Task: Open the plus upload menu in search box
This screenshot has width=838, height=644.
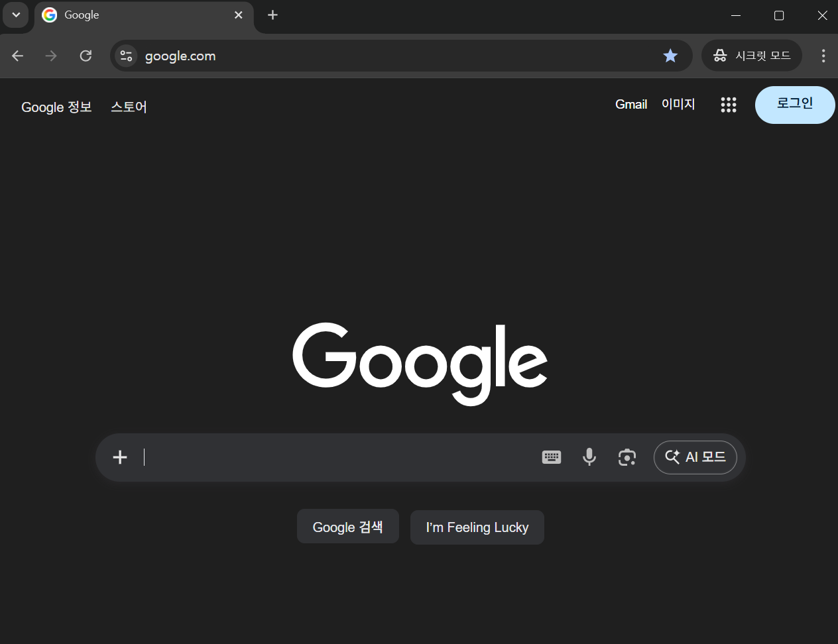Action: 120,457
